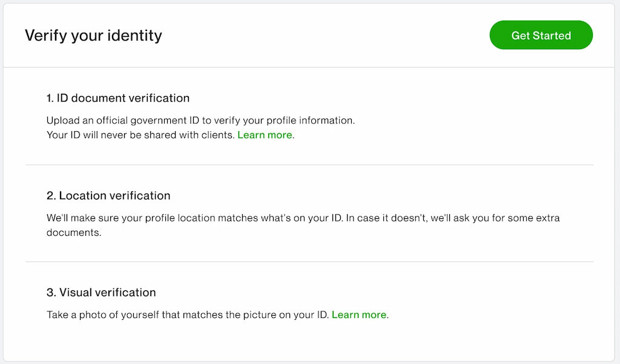Click the word 'documents' in step 2
Screen dimensions: 620x364
tap(68, 232)
